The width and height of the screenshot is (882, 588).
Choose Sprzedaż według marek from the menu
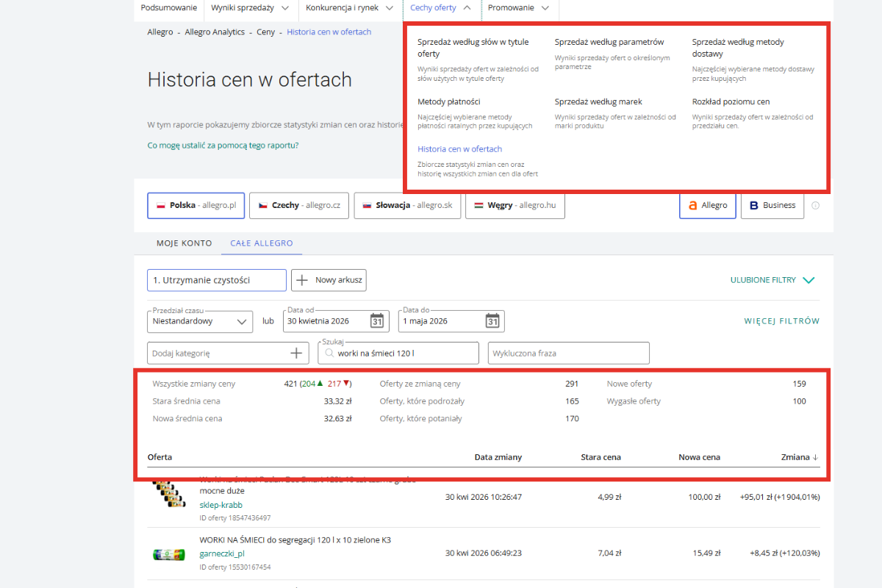click(598, 101)
